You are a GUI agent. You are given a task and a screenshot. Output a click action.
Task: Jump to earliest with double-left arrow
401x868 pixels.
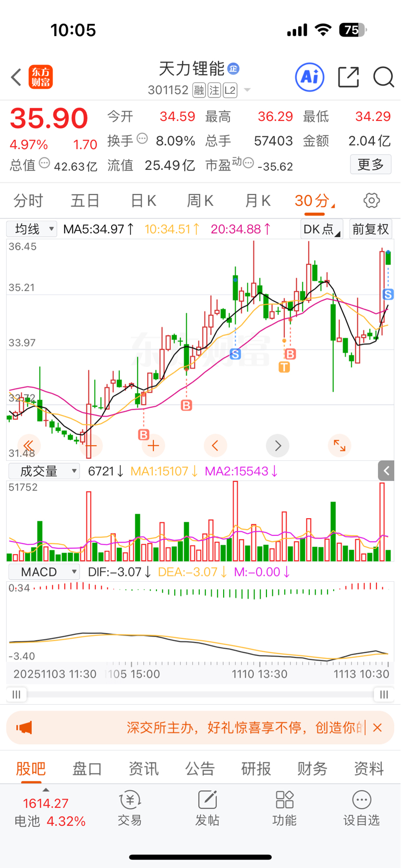(29, 445)
